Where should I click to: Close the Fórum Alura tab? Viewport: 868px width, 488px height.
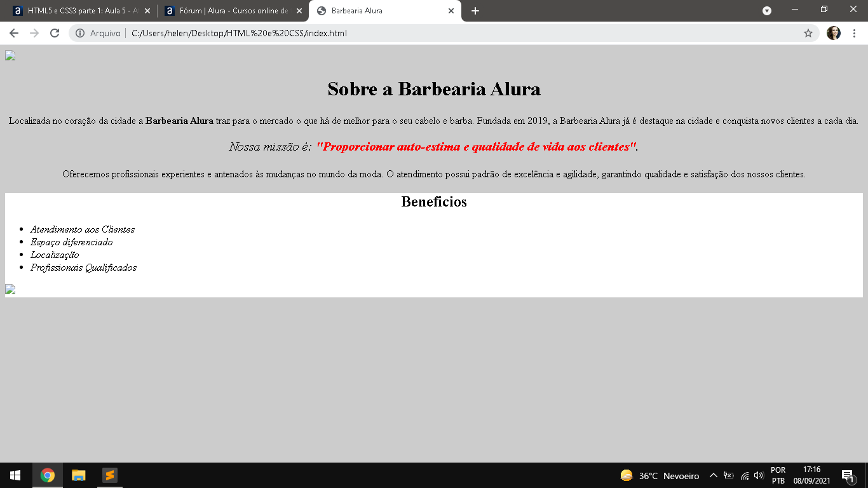(x=299, y=11)
